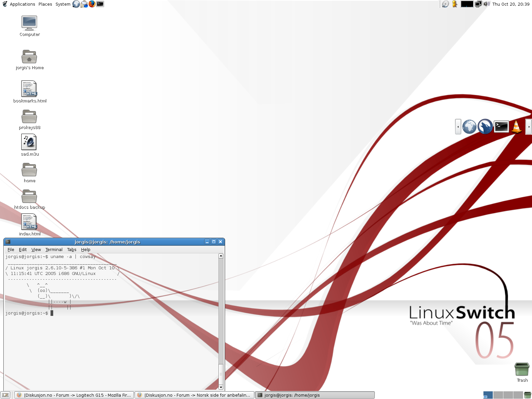
Task: Switch to first workspace in pager
Action: [488, 395]
